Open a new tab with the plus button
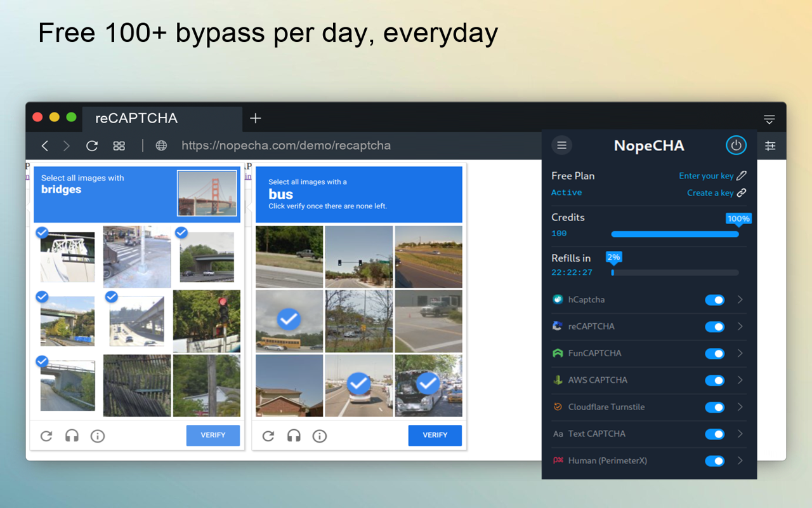 coord(255,117)
